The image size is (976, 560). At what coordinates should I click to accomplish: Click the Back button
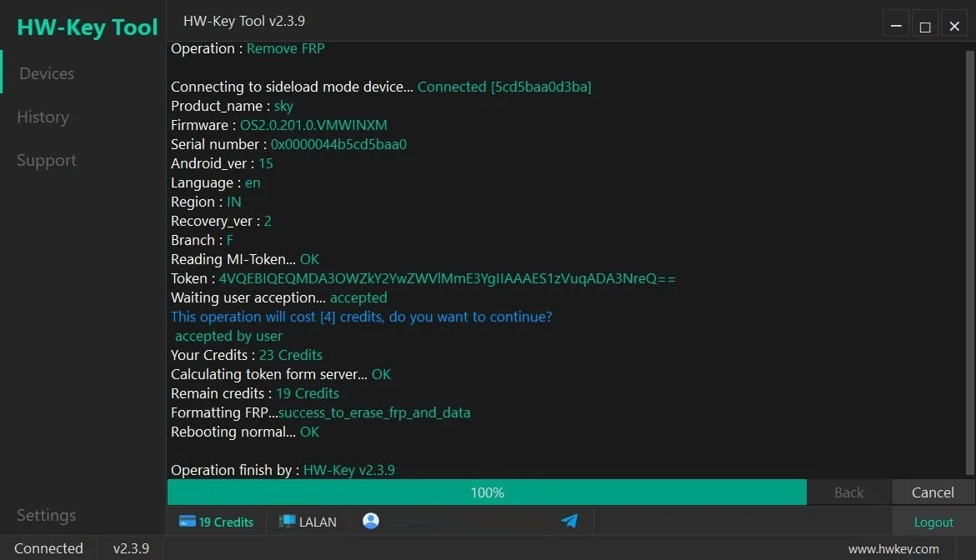tap(848, 492)
